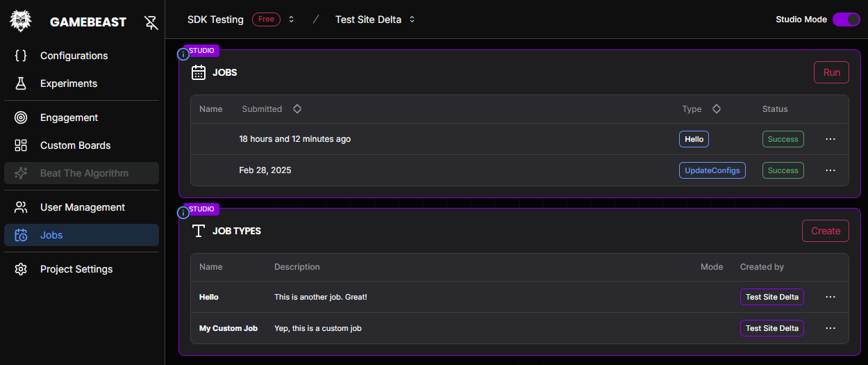Click the Job Types section info icon
Screen dimensions: 868x365
click(x=183, y=213)
